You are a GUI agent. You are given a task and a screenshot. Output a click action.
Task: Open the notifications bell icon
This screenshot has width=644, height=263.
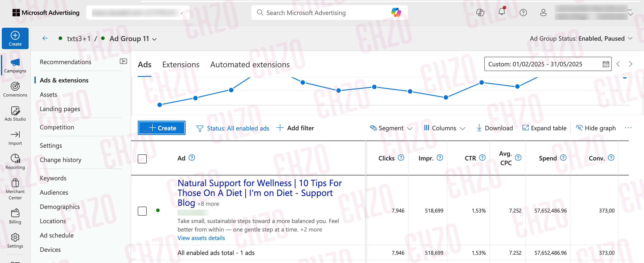click(502, 12)
